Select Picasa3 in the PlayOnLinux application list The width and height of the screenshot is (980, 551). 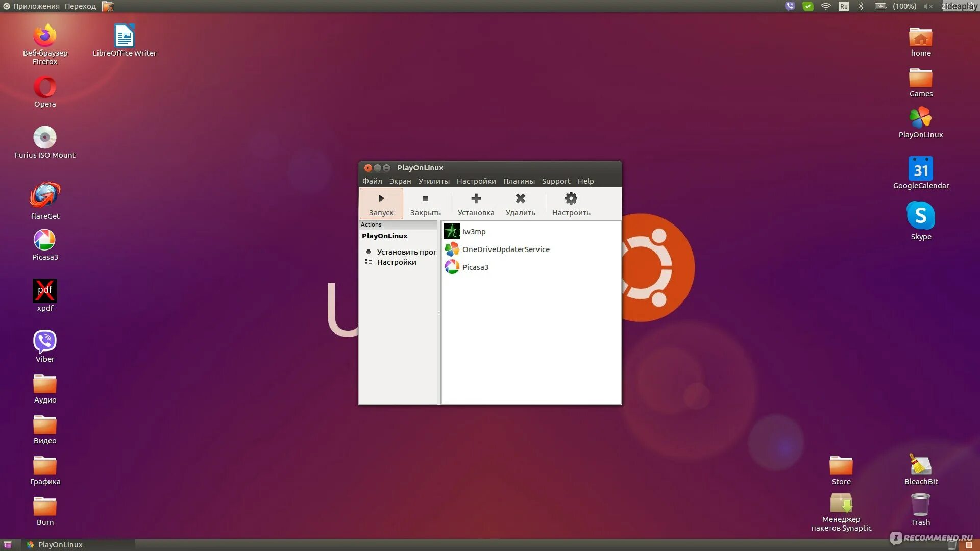531,267
